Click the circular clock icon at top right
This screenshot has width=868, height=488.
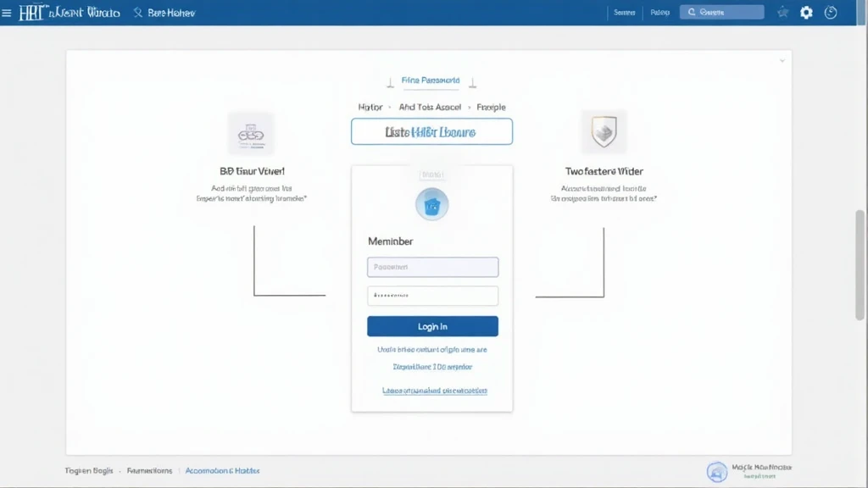[831, 13]
